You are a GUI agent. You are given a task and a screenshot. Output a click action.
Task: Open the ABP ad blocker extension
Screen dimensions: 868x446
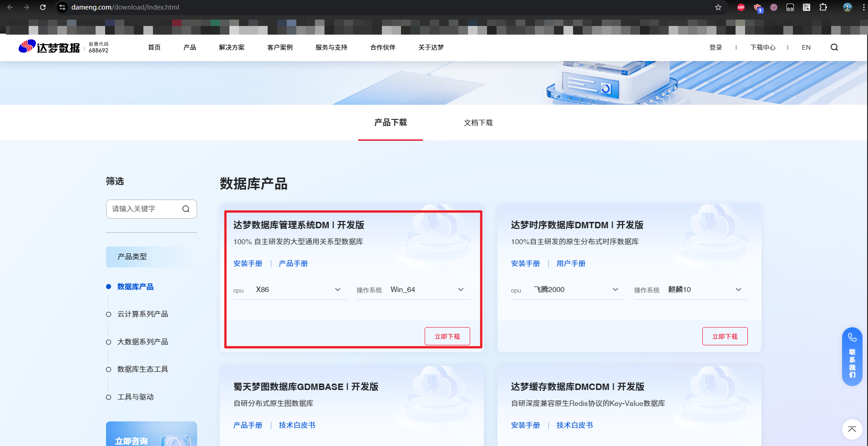point(741,7)
